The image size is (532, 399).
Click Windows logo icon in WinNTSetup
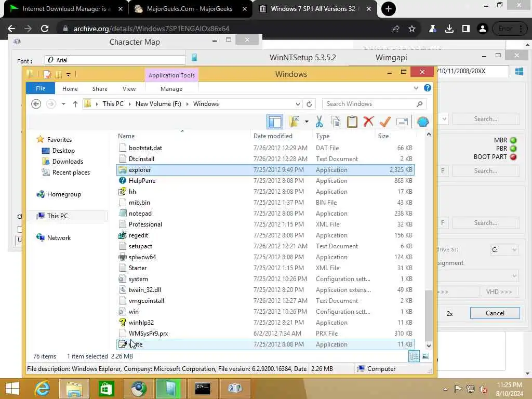tap(519, 71)
